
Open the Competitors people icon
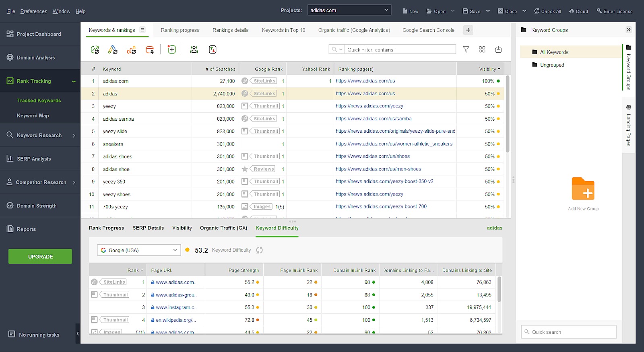pyautogui.click(x=194, y=49)
